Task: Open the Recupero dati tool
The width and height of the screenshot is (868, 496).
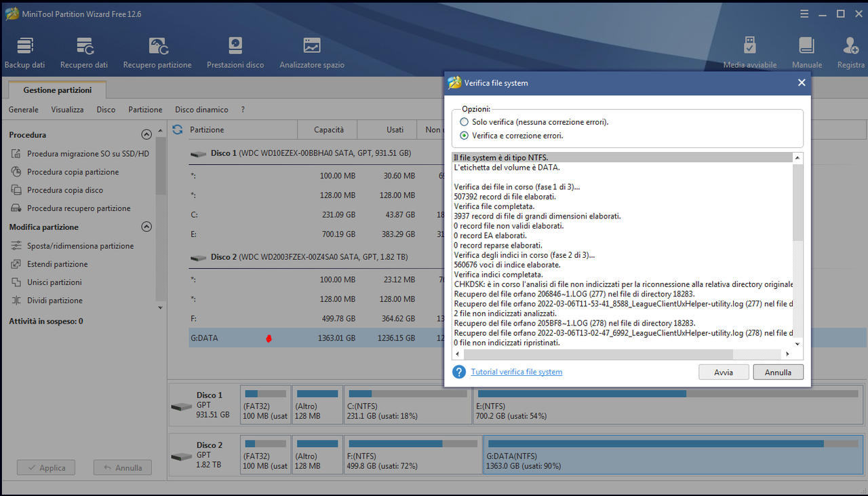Action: (84, 53)
